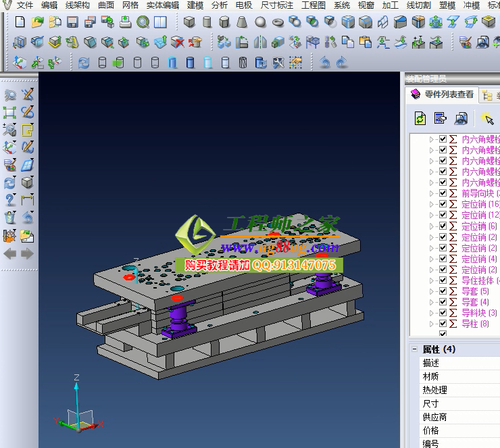This screenshot has width=500, height=448.
Task: Toggle visibility checkbox for 导料块 (3)
Action: pos(443,313)
